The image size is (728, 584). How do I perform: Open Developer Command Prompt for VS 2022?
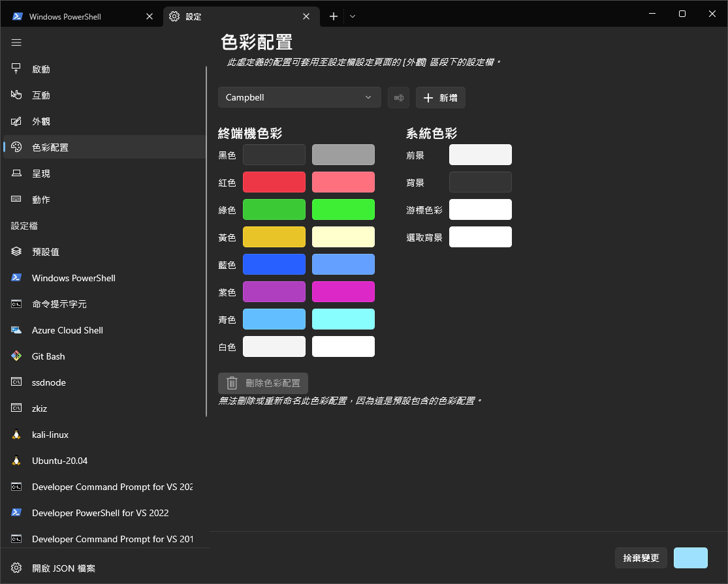(104, 487)
